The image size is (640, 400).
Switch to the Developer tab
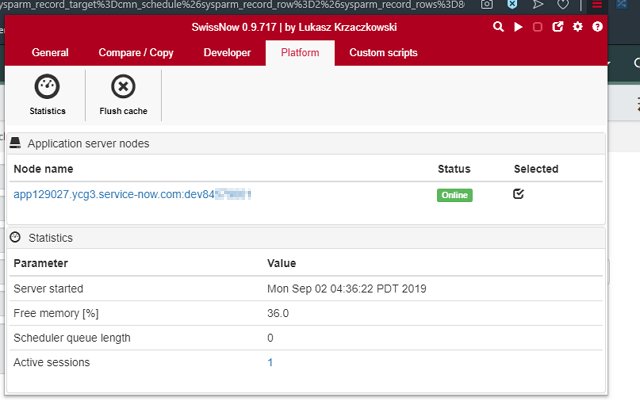click(x=227, y=53)
